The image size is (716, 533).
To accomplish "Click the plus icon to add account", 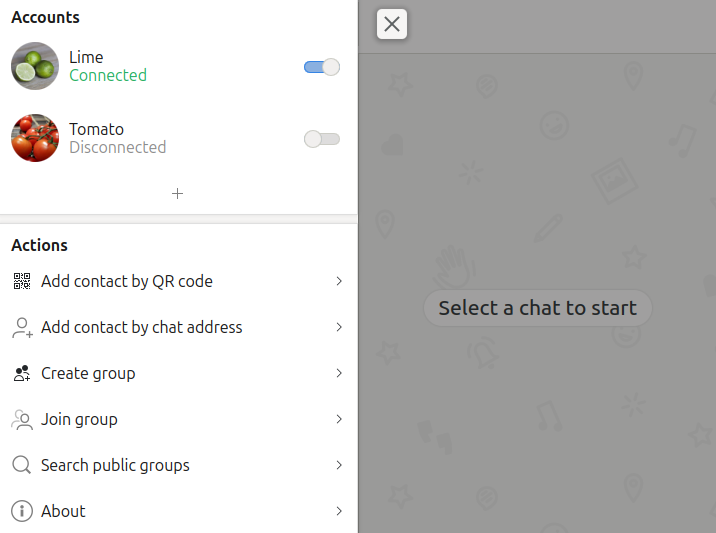I will [178, 193].
